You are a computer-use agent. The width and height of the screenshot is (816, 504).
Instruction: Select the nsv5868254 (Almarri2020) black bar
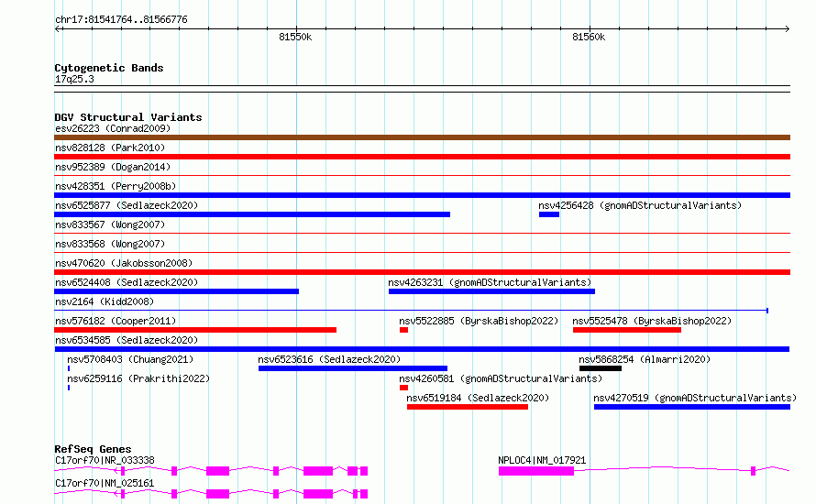(x=601, y=368)
